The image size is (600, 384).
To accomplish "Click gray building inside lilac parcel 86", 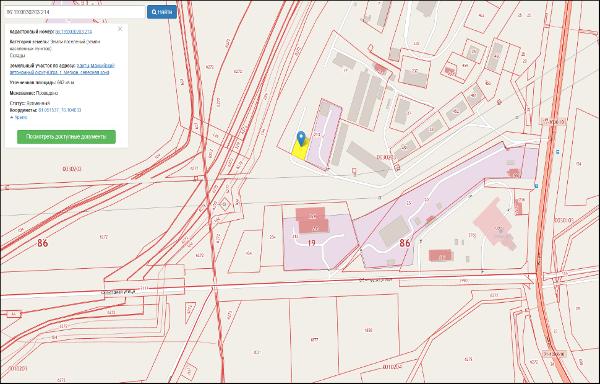I will [x=394, y=231].
